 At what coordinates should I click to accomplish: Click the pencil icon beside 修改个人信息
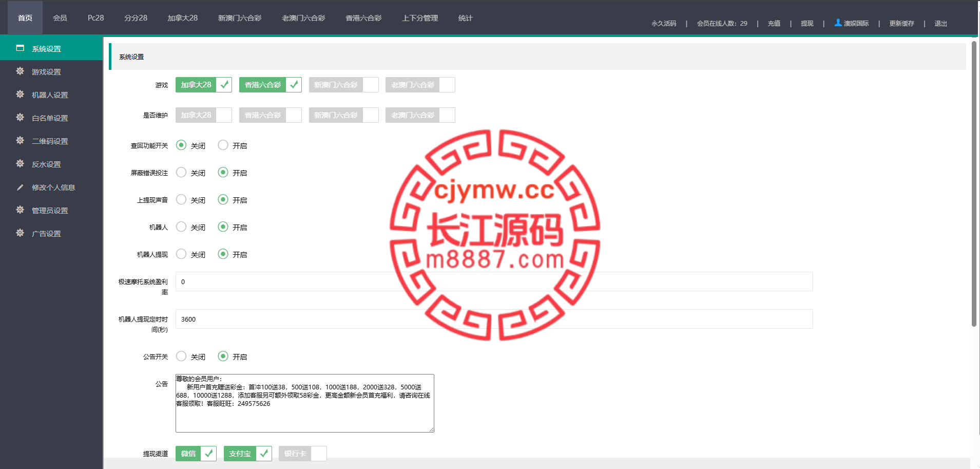pyautogui.click(x=20, y=187)
